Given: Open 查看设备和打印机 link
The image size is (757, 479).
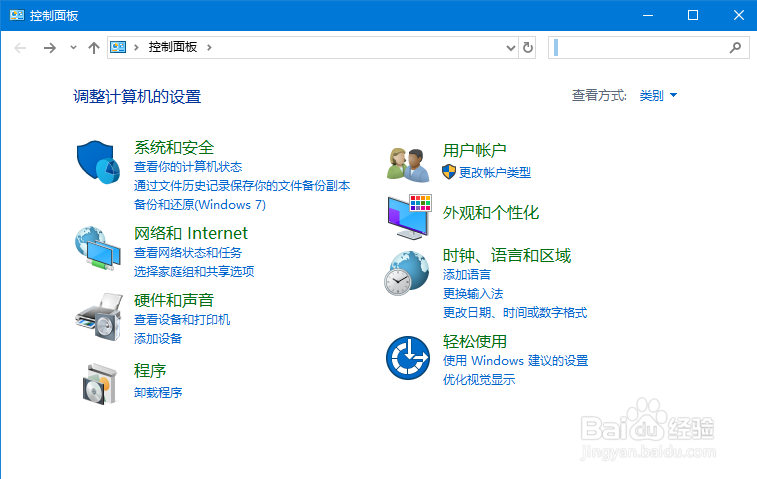Looking at the screenshot, I should (182, 320).
